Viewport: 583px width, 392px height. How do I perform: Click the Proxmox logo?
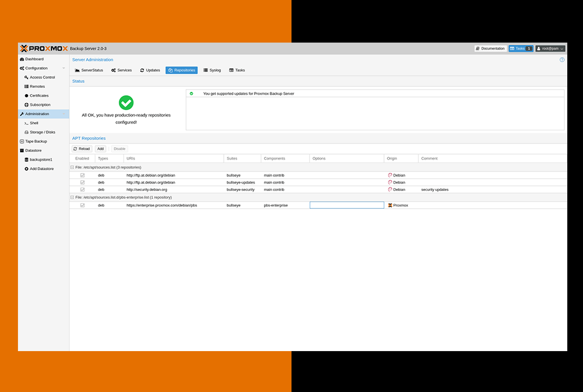pyautogui.click(x=44, y=48)
